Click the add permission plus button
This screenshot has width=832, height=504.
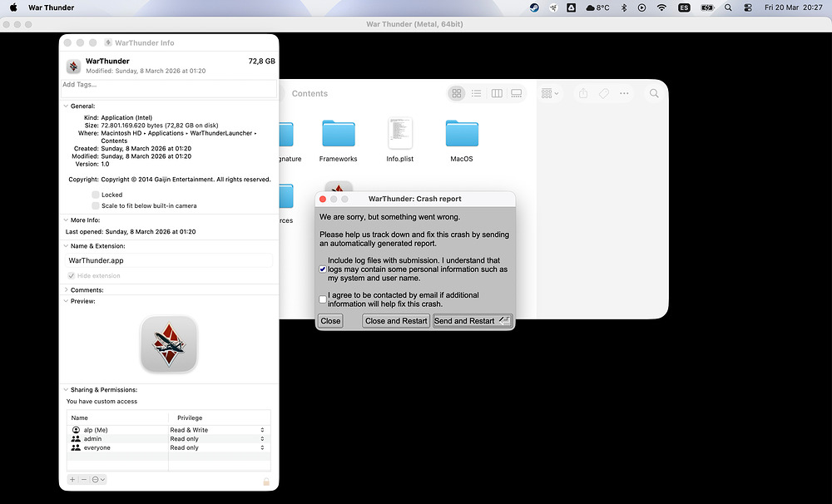[x=72, y=480]
